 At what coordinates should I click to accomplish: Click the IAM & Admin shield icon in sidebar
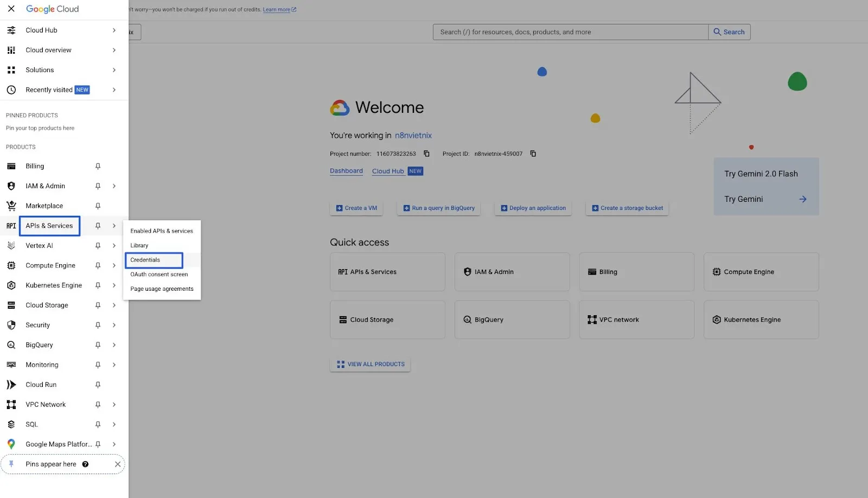click(x=11, y=186)
